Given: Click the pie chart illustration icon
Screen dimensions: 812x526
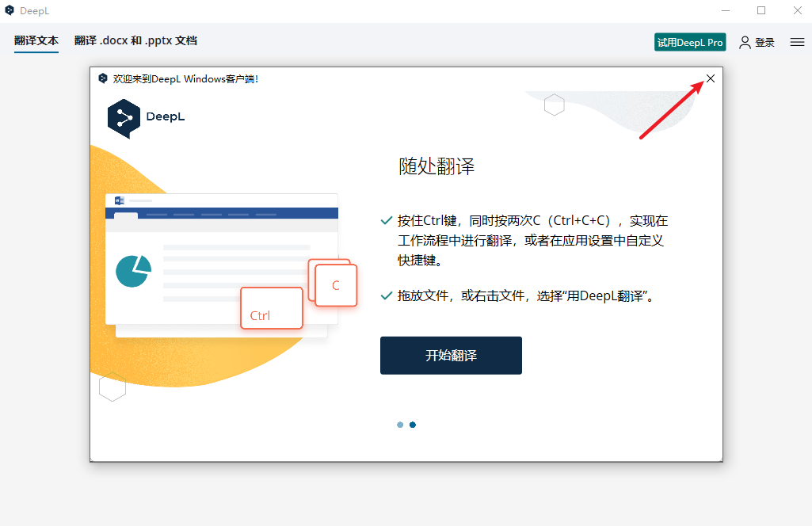Looking at the screenshot, I should tap(134, 271).
